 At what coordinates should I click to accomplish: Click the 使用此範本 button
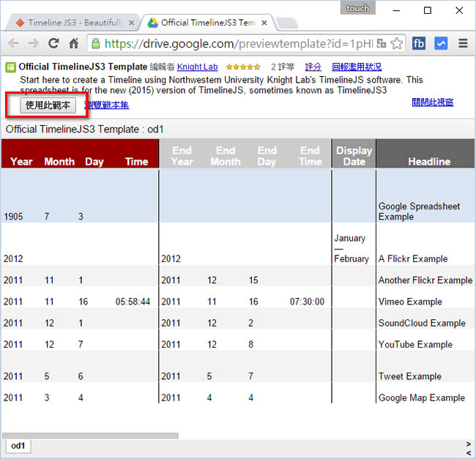tap(48, 105)
